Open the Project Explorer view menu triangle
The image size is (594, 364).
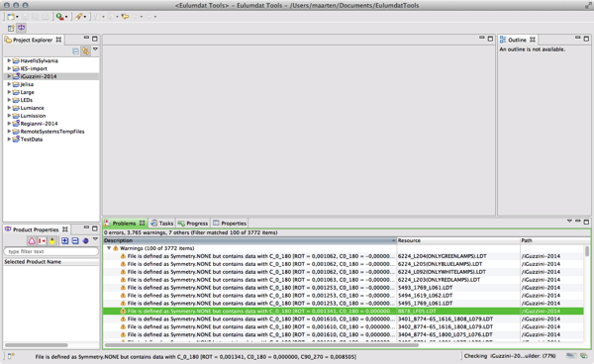tap(95, 49)
